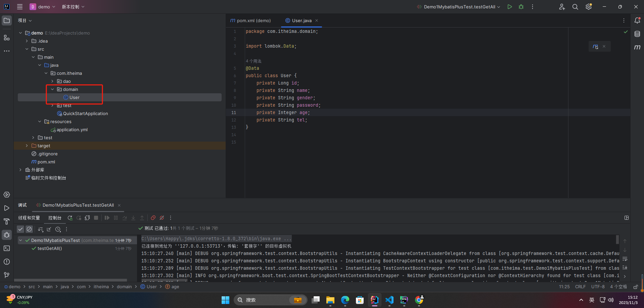The height and width of the screenshot is (308, 644).
Task: Click domain breadcrumb in navigation bar
Action: 124,287
